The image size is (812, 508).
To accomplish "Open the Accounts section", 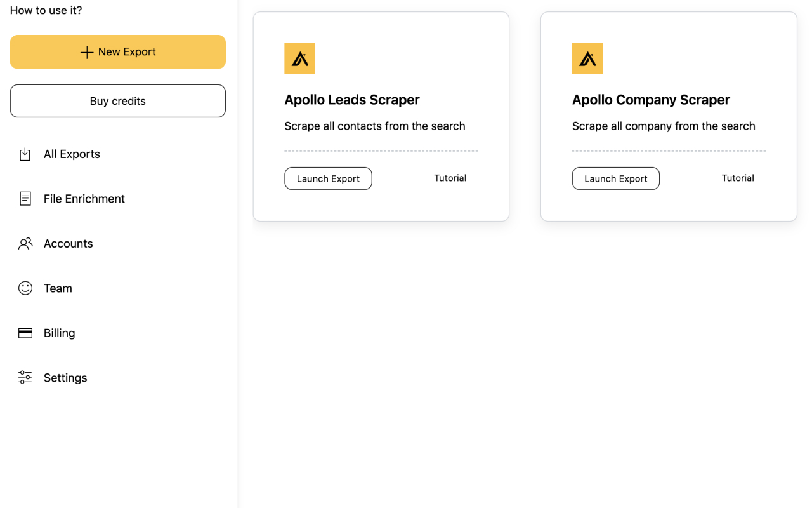I will [x=68, y=243].
